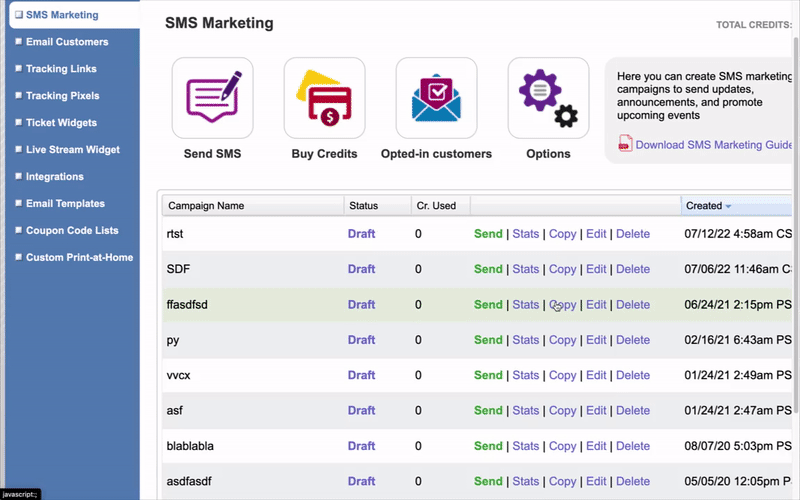This screenshot has width=800, height=500.
Task: Open the Opted-in customers envelope icon
Action: 436,98
